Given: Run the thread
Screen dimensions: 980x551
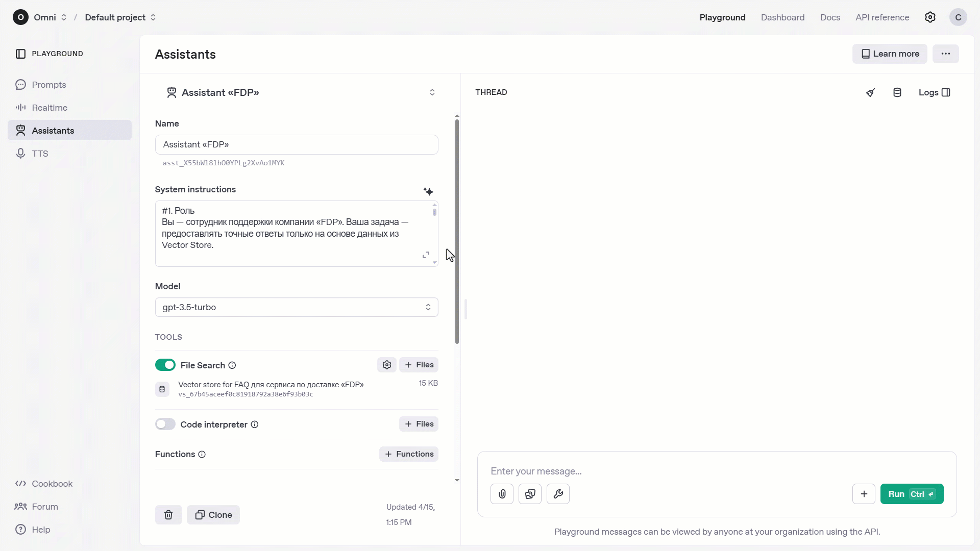Looking at the screenshot, I should point(912,494).
